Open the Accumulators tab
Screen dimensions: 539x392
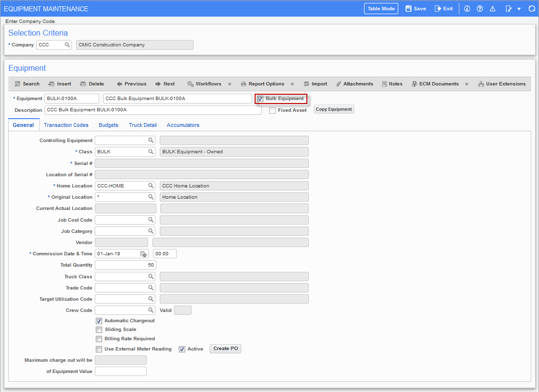[x=183, y=125]
